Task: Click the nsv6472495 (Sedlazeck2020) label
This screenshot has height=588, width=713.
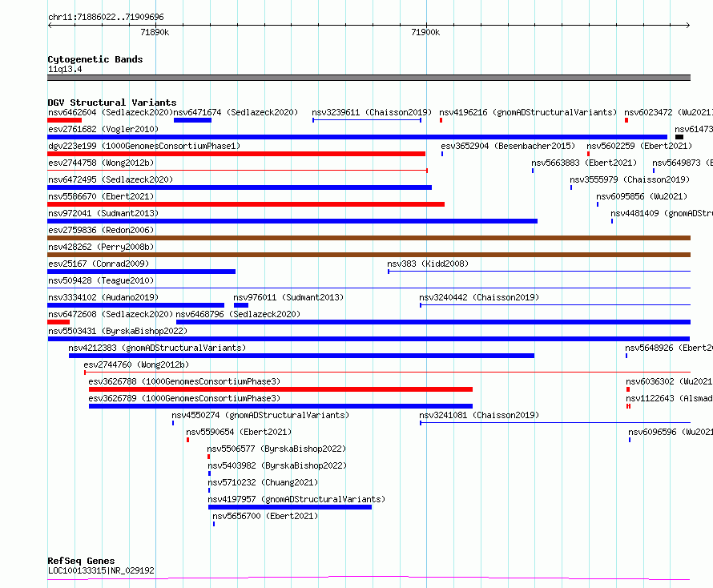Action: click(111, 179)
